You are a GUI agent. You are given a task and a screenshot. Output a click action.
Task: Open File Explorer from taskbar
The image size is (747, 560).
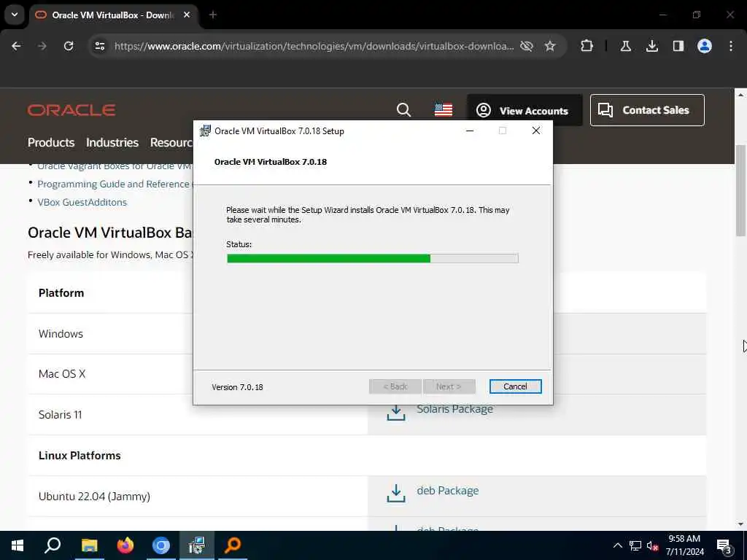point(89,545)
